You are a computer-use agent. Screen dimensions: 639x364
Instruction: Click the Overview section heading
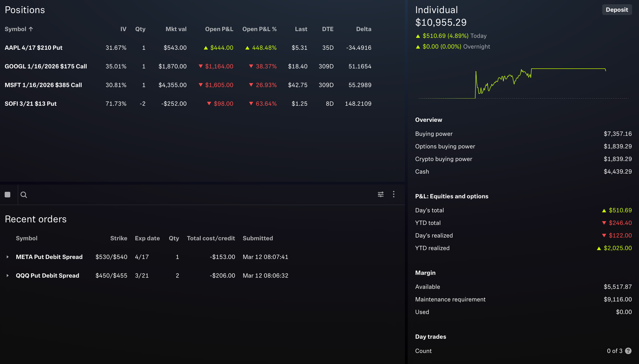(428, 120)
